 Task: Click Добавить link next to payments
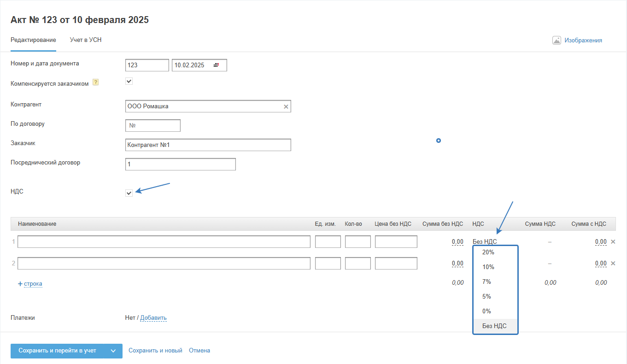pyautogui.click(x=153, y=318)
